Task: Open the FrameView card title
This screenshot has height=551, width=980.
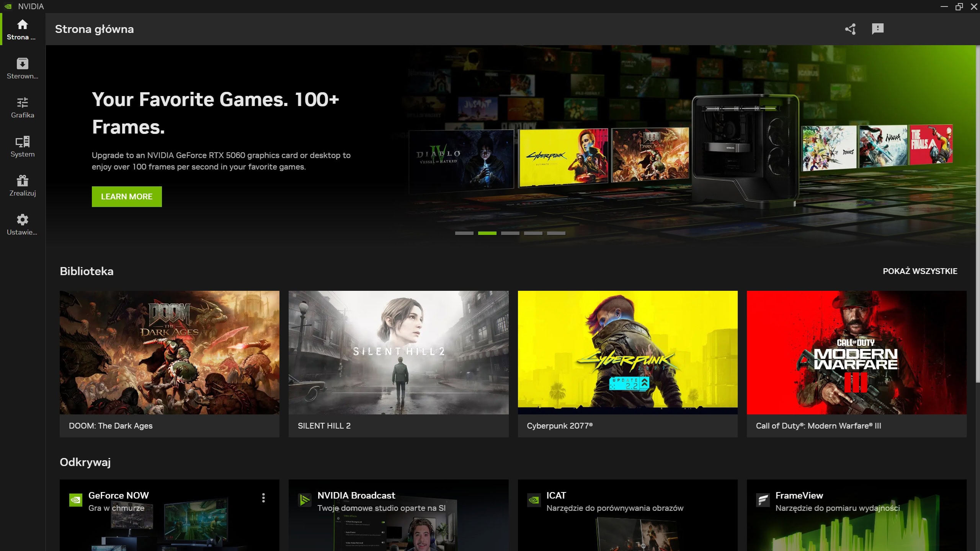Action: coord(799,496)
